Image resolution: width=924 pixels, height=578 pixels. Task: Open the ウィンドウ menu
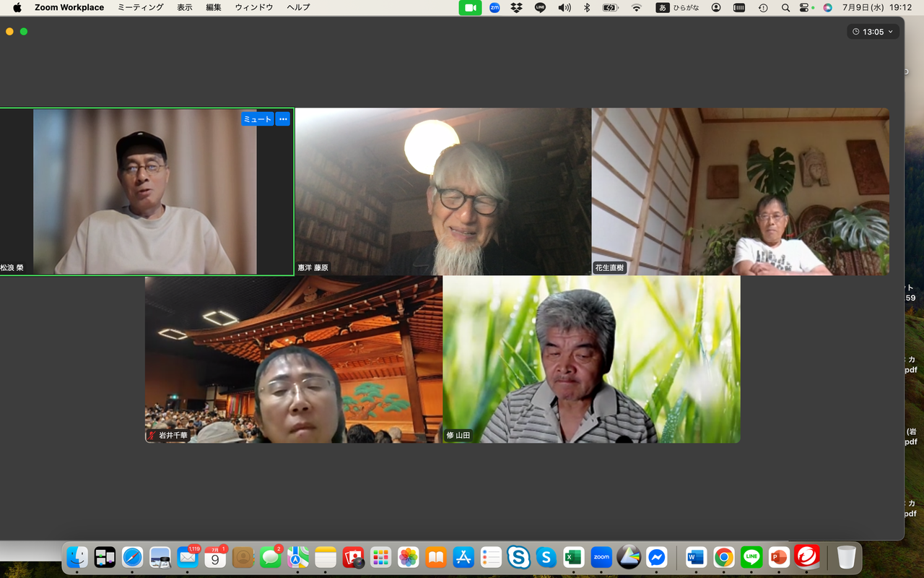coord(254,7)
